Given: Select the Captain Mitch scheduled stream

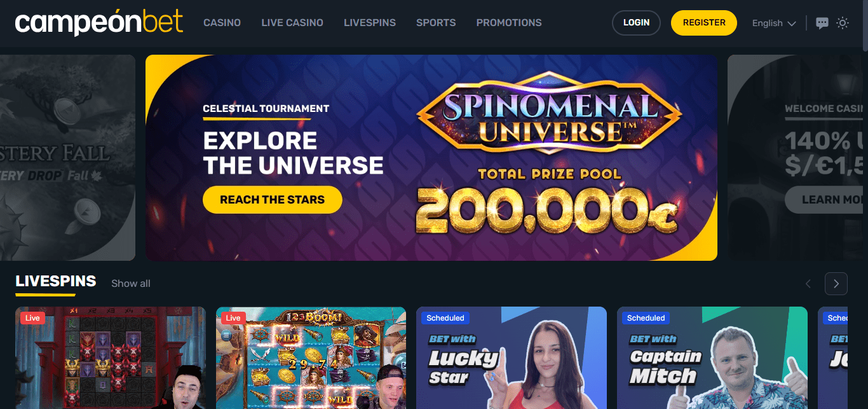Looking at the screenshot, I should 712,357.
